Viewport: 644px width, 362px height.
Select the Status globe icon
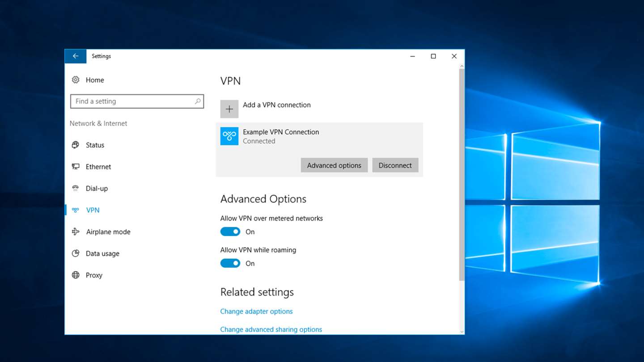click(76, 145)
